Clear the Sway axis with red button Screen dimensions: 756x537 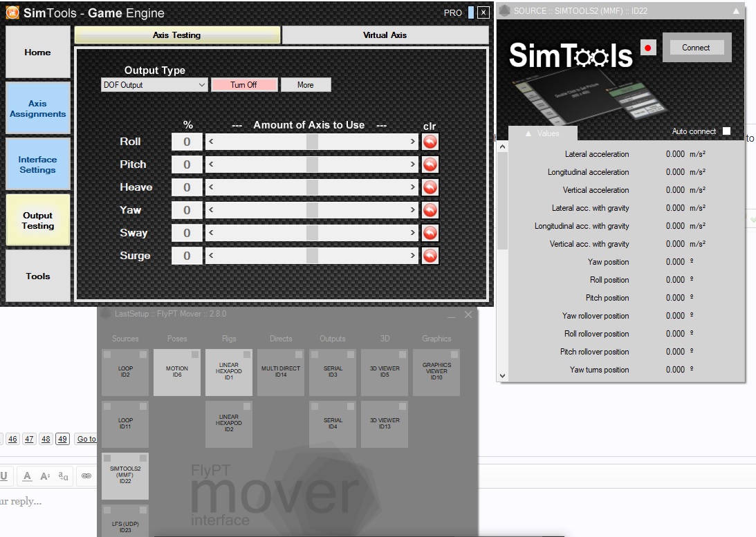click(430, 233)
